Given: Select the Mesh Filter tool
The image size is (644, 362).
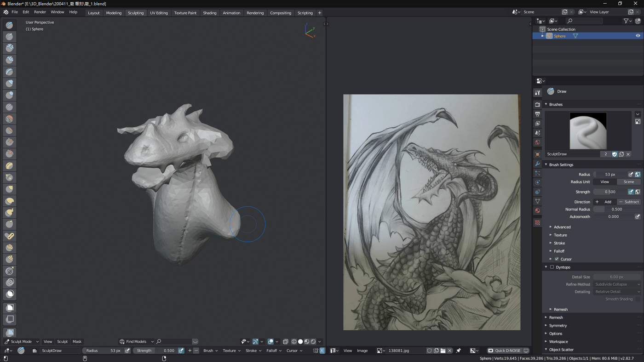Looking at the screenshot, I should (x=10, y=332).
